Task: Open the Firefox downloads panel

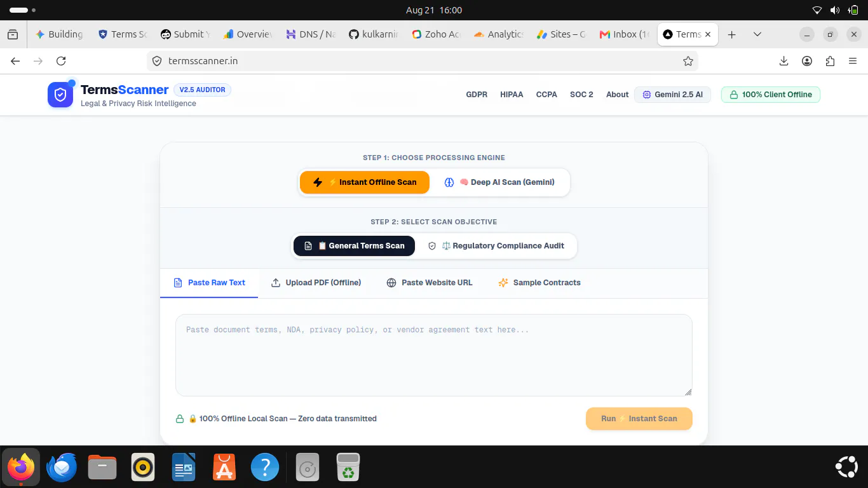Action: click(783, 61)
